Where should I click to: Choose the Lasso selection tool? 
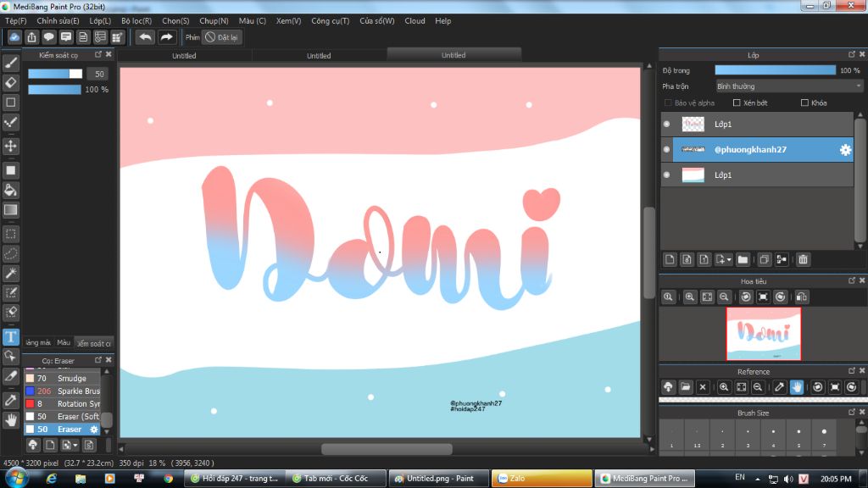[x=10, y=254]
